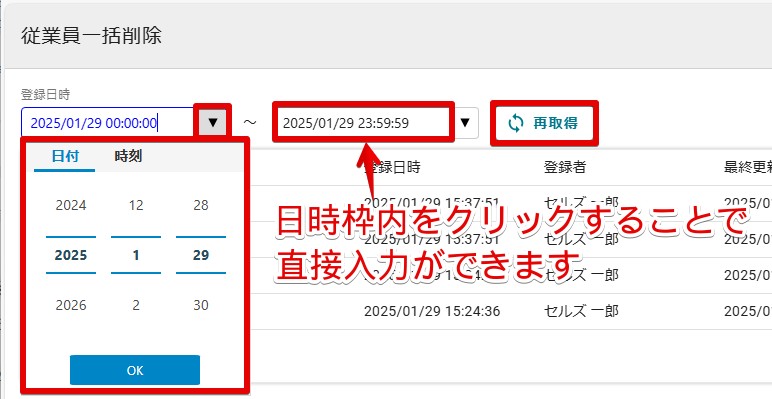
Task: Switch to the 日付 tab
Action: coord(65,157)
